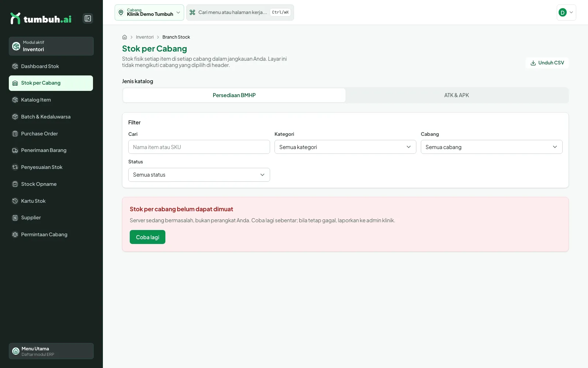The width and height of the screenshot is (588, 368).
Task: Open the Klinik Demo Tumbuh branch dropdown
Action: coord(149,13)
